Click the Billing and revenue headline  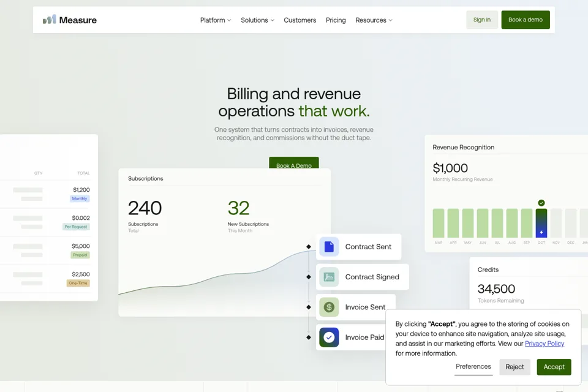click(x=294, y=102)
